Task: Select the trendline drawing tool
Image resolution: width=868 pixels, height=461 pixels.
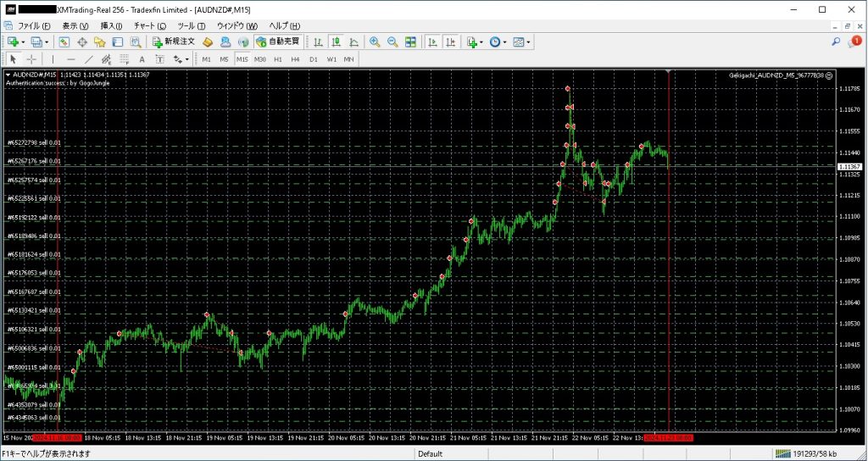Action: click(89, 59)
